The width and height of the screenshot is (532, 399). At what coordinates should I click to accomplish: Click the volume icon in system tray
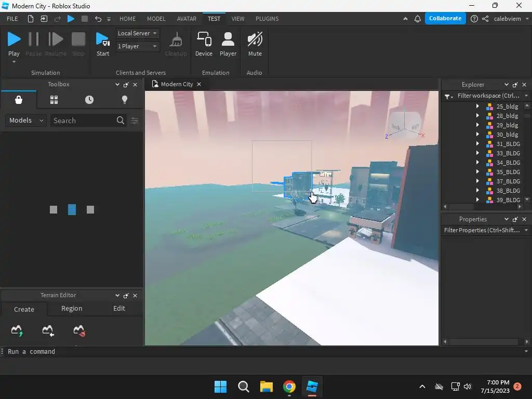pos(468,387)
